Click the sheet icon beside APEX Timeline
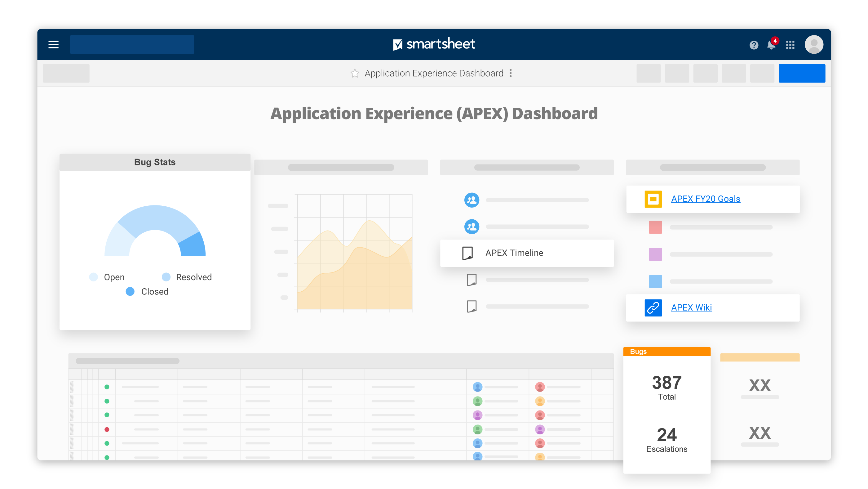Image resolution: width=868 pixels, height=489 pixels. [x=467, y=253]
